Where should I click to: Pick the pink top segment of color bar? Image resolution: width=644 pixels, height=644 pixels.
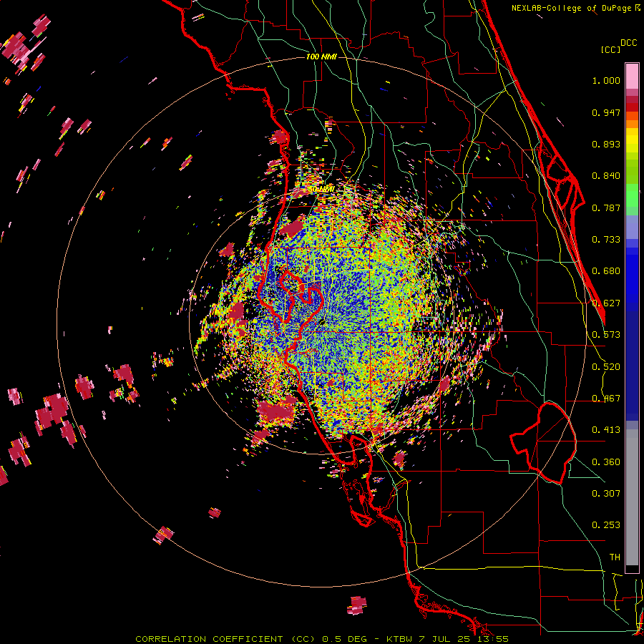coord(632,76)
